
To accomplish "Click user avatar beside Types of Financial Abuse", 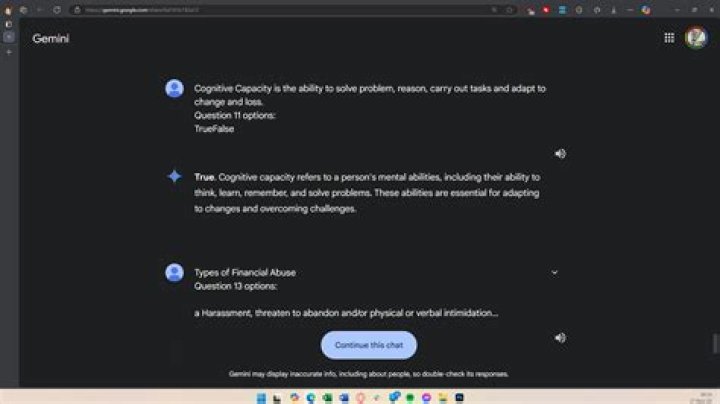I will (174, 273).
